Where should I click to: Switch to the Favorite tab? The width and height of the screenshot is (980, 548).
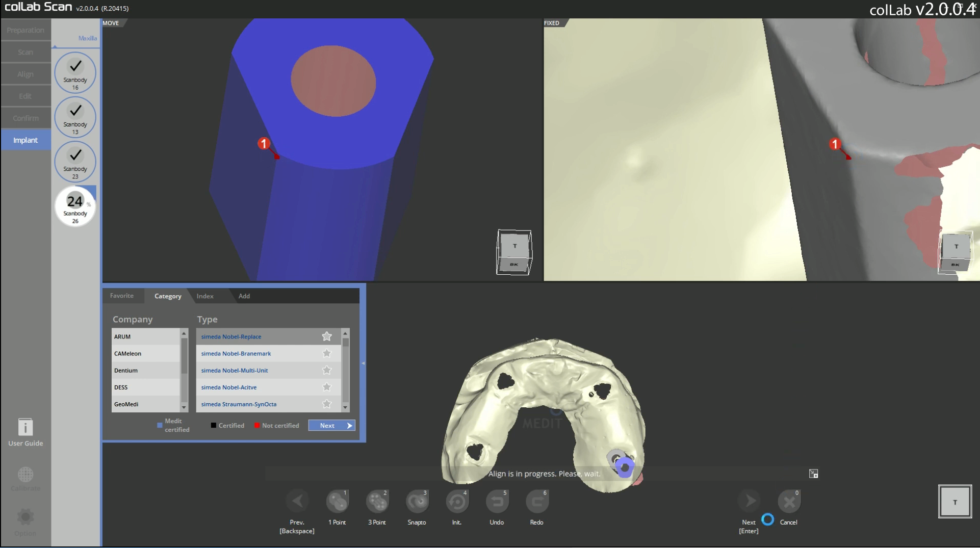pos(122,296)
